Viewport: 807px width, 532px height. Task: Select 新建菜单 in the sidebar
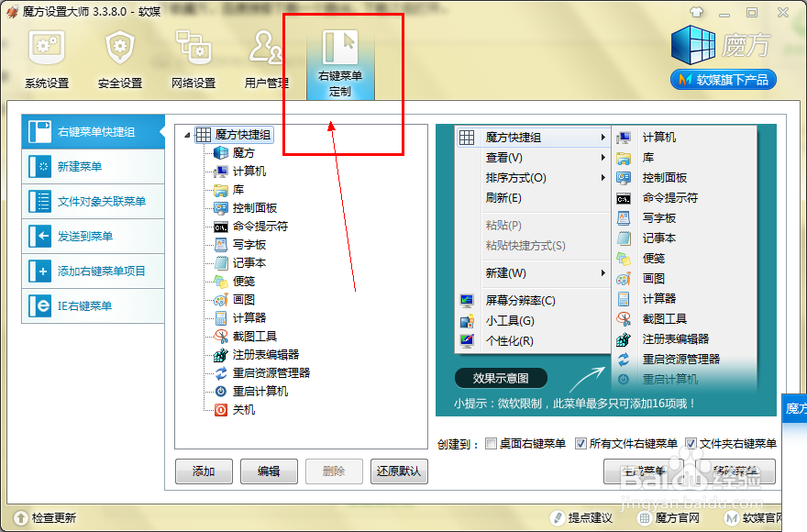click(x=94, y=167)
